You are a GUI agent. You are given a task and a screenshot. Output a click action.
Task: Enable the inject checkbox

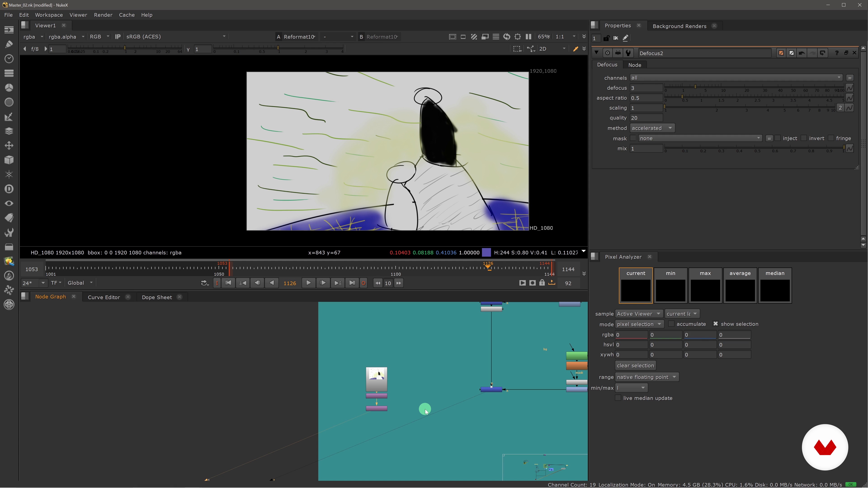point(778,138)
